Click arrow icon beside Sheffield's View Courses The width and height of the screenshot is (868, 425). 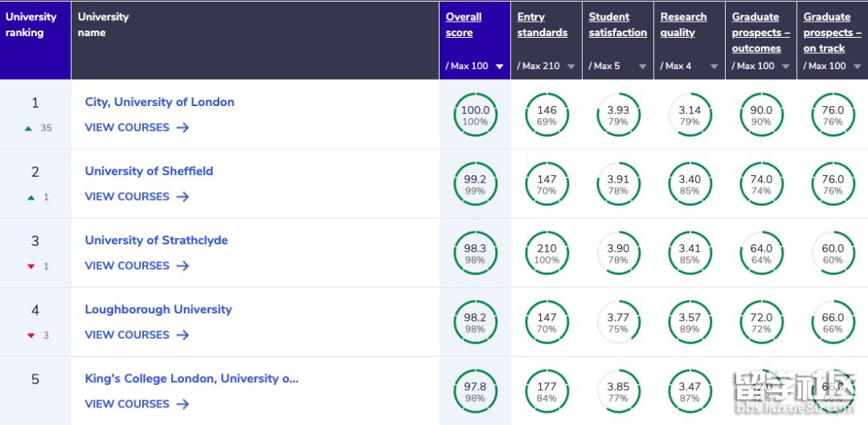click(x=182, y=197)
